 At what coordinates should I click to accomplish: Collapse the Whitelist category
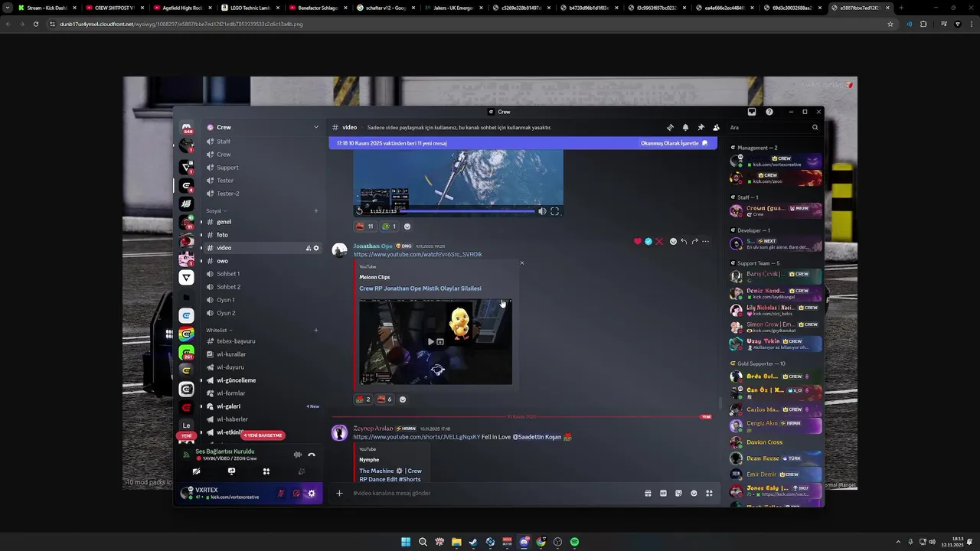[219, 331]
